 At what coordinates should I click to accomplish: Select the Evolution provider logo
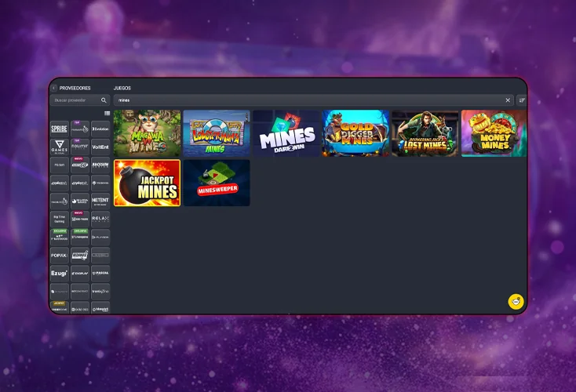100,129
